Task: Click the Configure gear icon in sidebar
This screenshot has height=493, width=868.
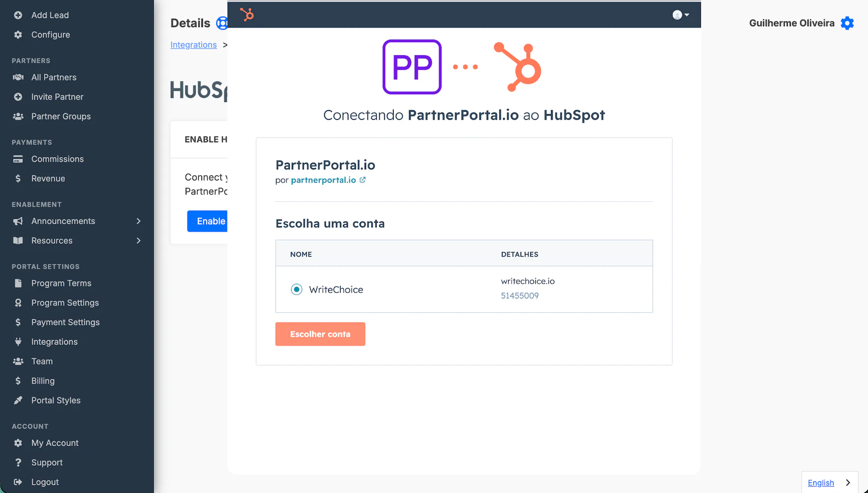Action: click(18, 35)
